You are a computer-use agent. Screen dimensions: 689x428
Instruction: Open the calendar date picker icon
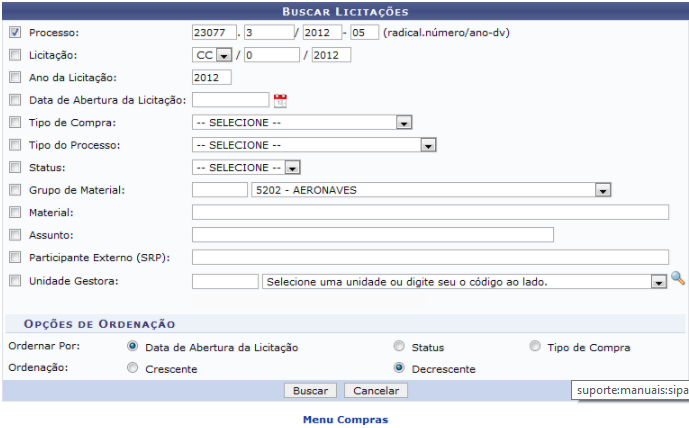click(x=280, y=100)
